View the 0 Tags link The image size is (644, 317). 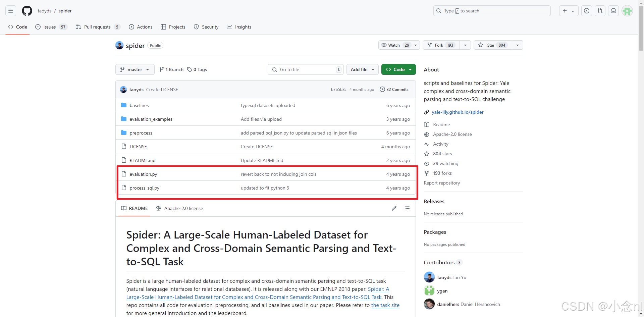(197, 69)
